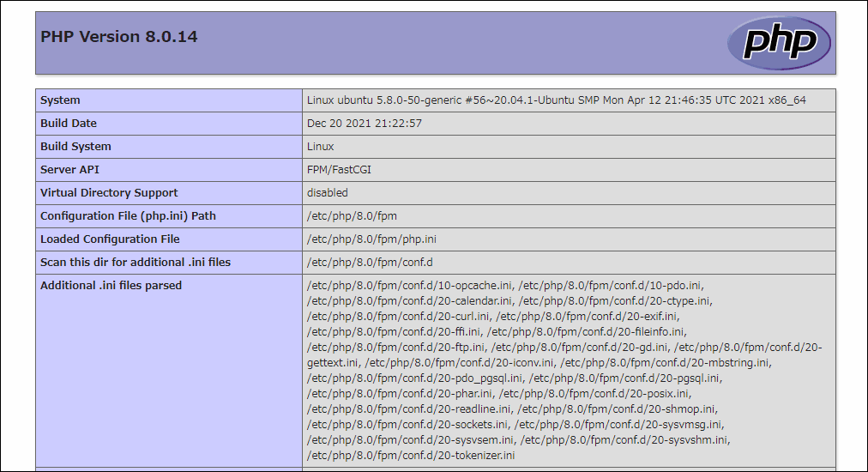Click the 20-sockets.ini path entry

coord(409,426)
